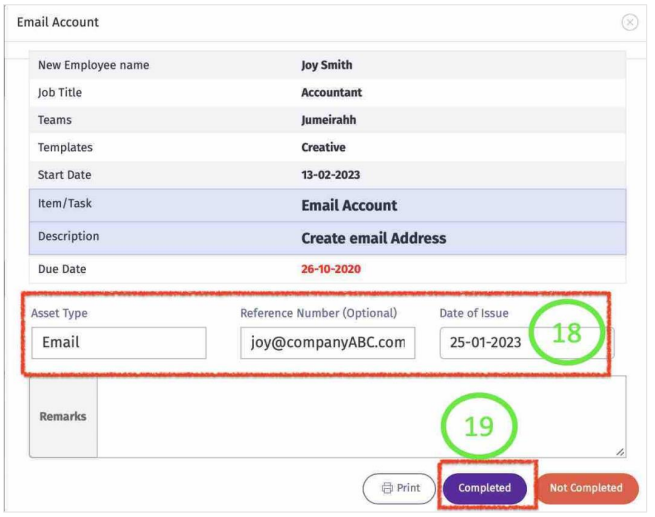The image size is (655, 517).
Task: Mark the task as Completed
Action: tap(485, 488)
